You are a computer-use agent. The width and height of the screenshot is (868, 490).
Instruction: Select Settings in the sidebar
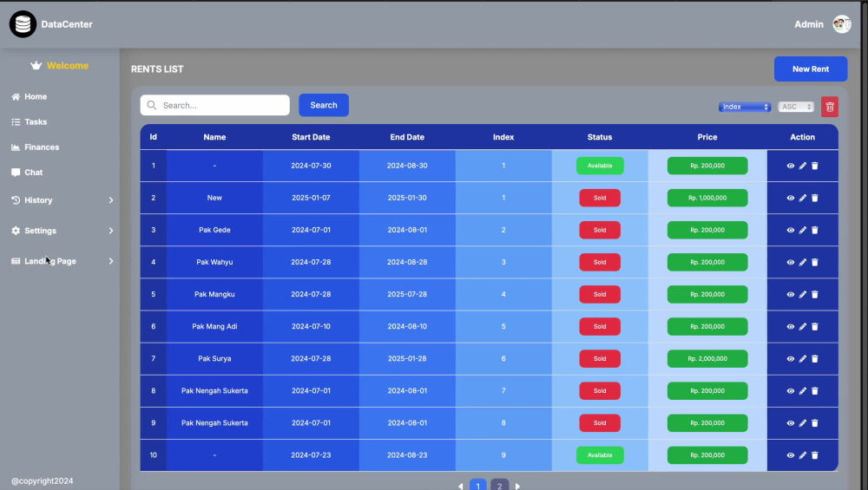pos(41,231)
